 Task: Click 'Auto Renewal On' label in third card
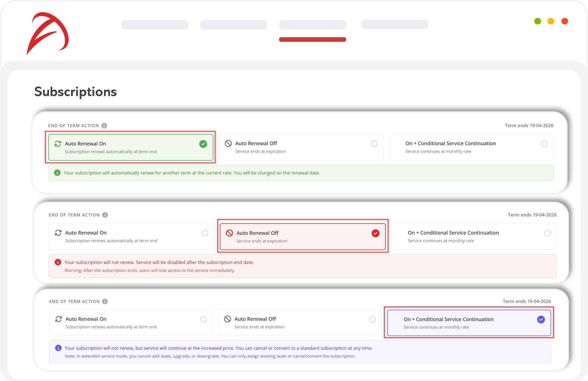[x=86, y=319]
